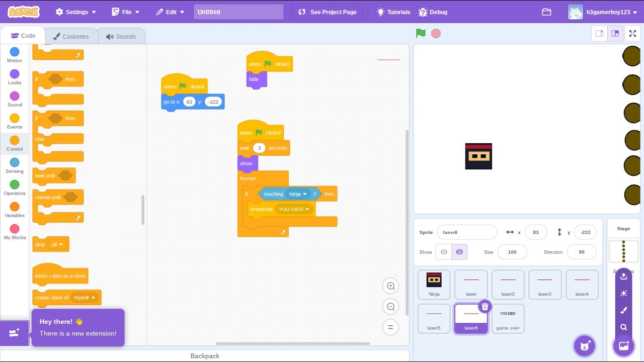Delete the laser6 sprite with trash icon
The image size is (644, 362).
point(485,307)
